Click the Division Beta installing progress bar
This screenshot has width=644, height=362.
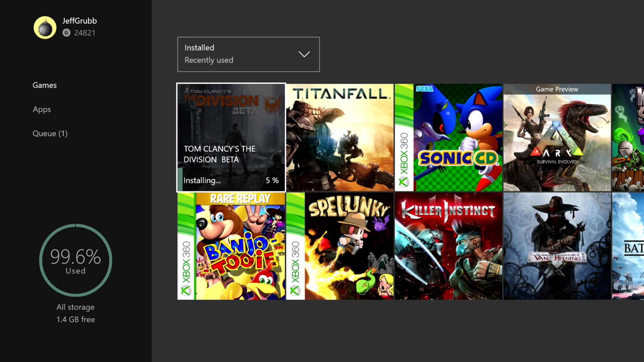coord(180,180)
